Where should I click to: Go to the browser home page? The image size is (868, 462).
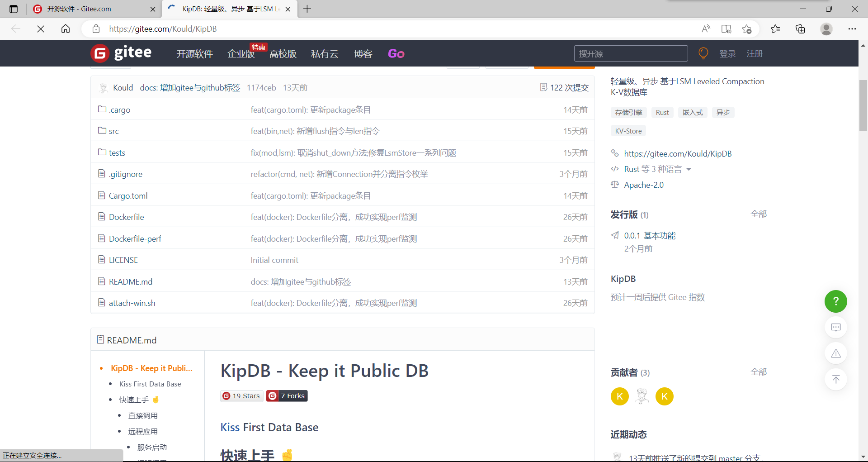pos(66,29)
